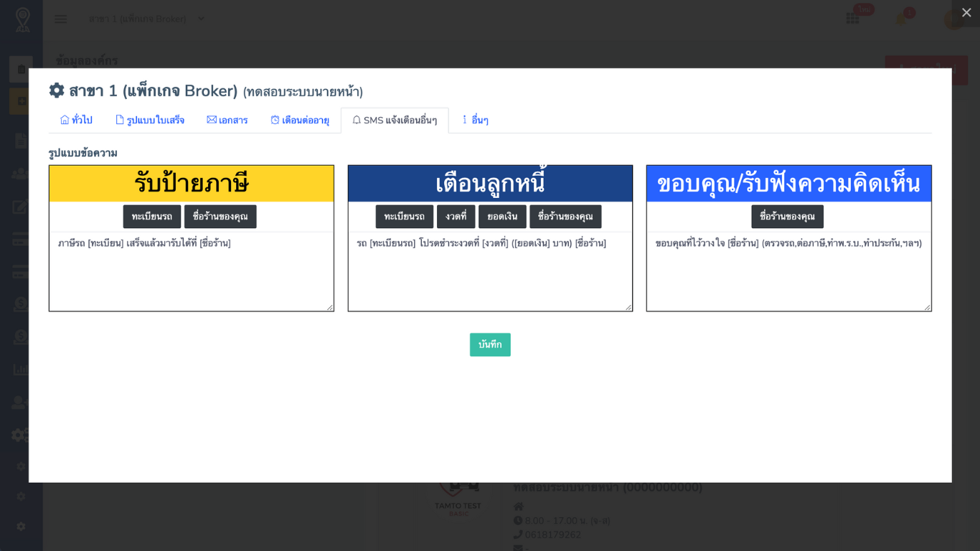The height and width of the screenshot is (551, 980).
Task: Click the 8:00 - 17.00 น. opening hours text
Action: (x=567, y=520)
